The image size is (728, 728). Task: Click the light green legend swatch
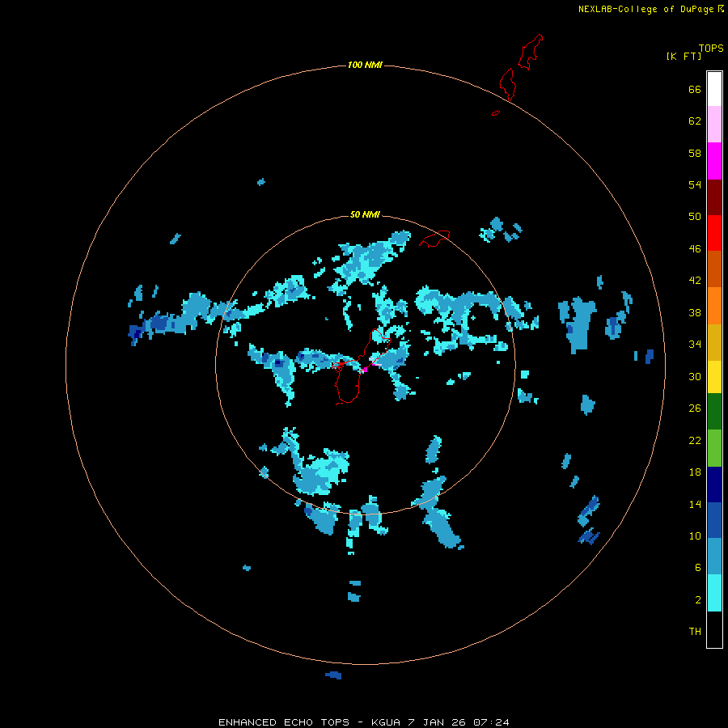tap(714, 448)
